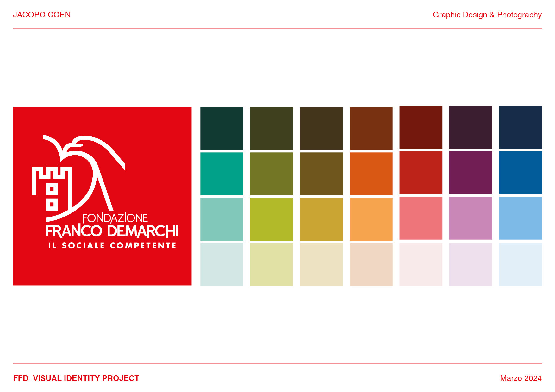The height and width of the screenshot is (392, 555).
Task: Choose the light mint teal swatch
Action: (x=222, y=219)
